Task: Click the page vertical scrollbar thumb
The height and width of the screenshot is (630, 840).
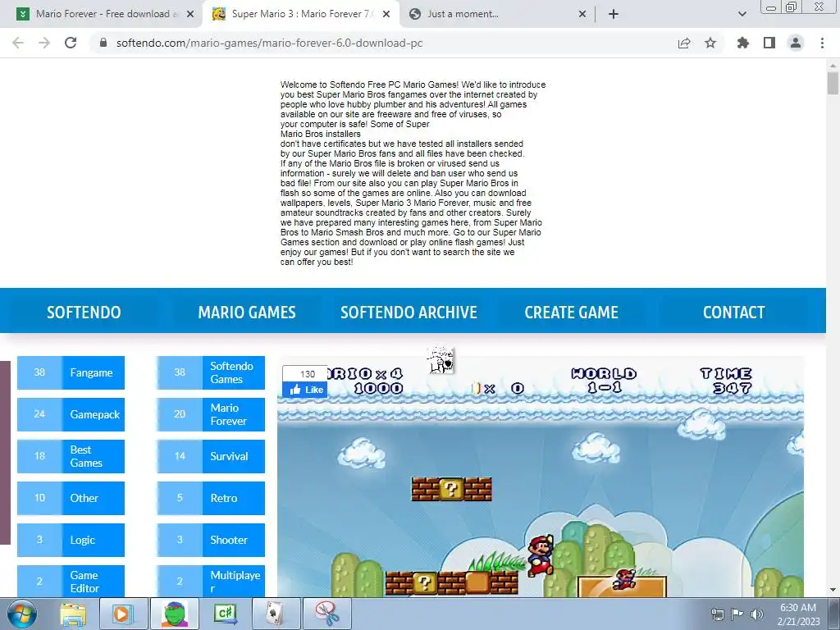Action: pos(833,84)
